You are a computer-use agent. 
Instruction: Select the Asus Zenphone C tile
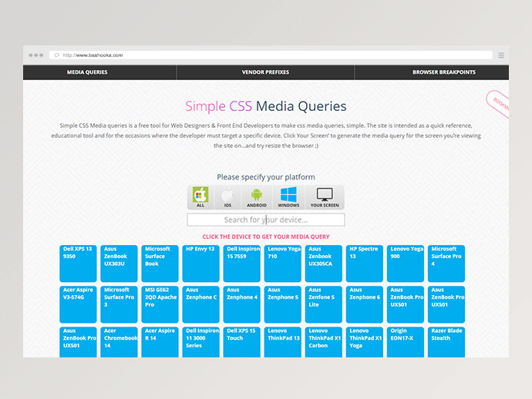[x=201, y=304]
